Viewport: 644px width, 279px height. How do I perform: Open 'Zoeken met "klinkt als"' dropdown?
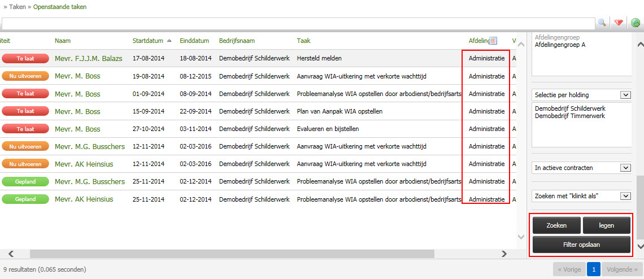[x=625, y=196]
